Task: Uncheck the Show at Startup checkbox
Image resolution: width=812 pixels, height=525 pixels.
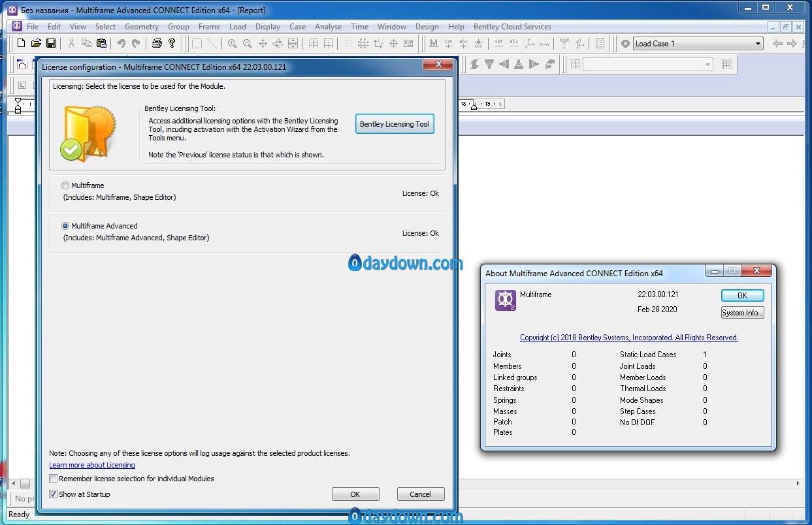Action: 54,494
